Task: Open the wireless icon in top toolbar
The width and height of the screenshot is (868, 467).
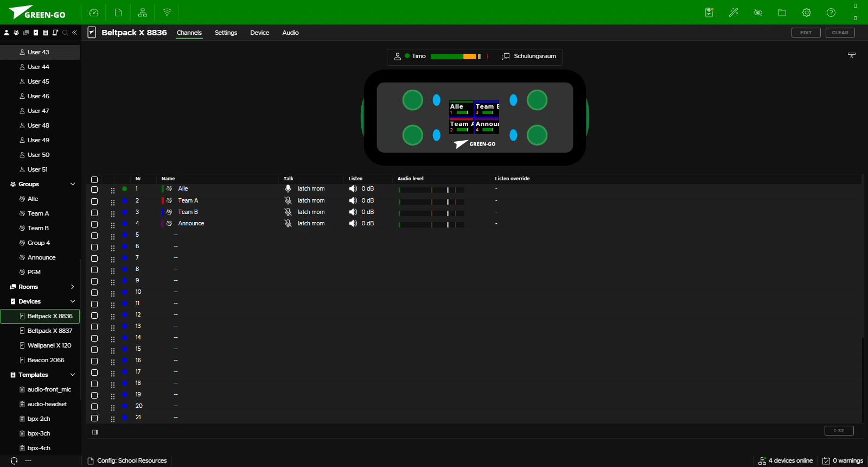Action: click(x=167, y=12)
